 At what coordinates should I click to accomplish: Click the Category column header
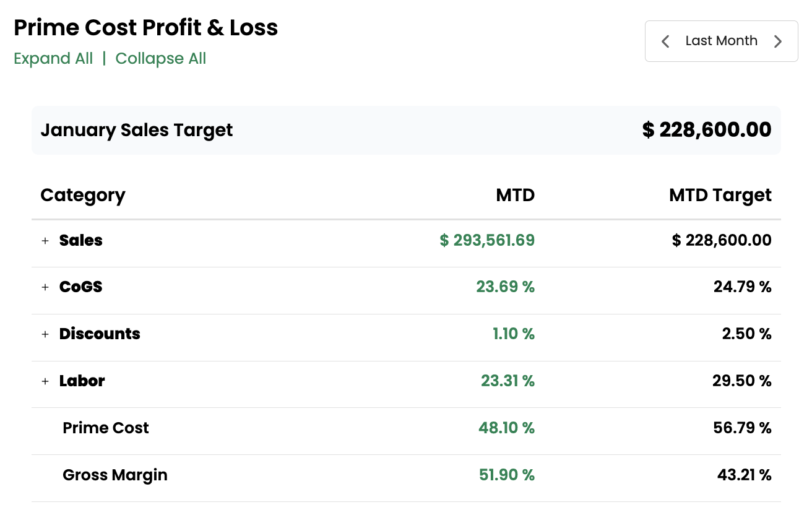tap(83, 196)
